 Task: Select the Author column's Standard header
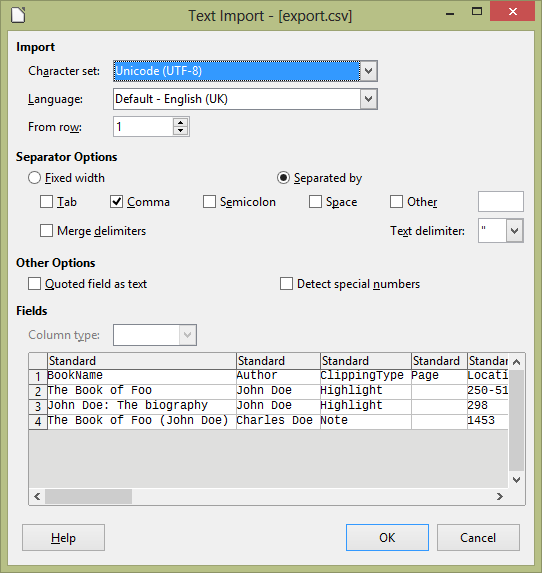278,361
